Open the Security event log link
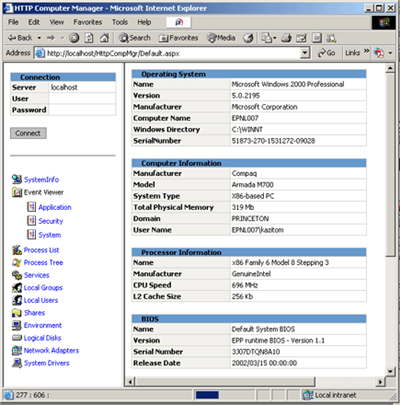 51,221
